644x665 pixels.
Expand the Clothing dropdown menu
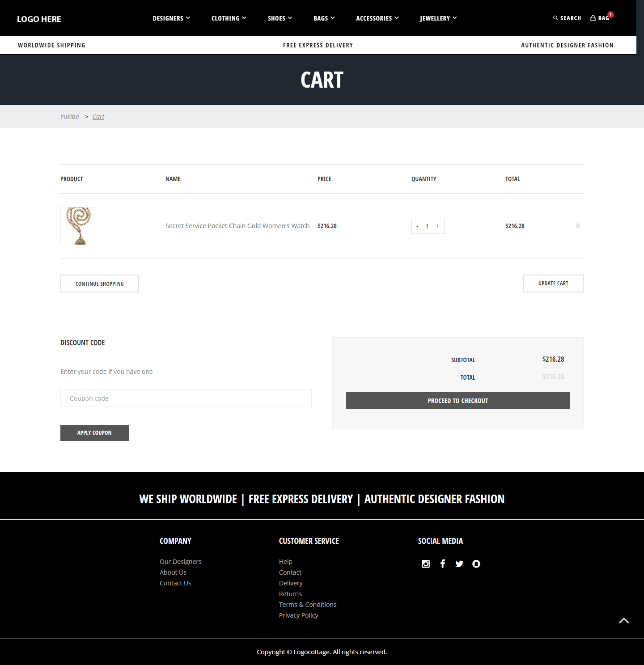click(229, 18)
